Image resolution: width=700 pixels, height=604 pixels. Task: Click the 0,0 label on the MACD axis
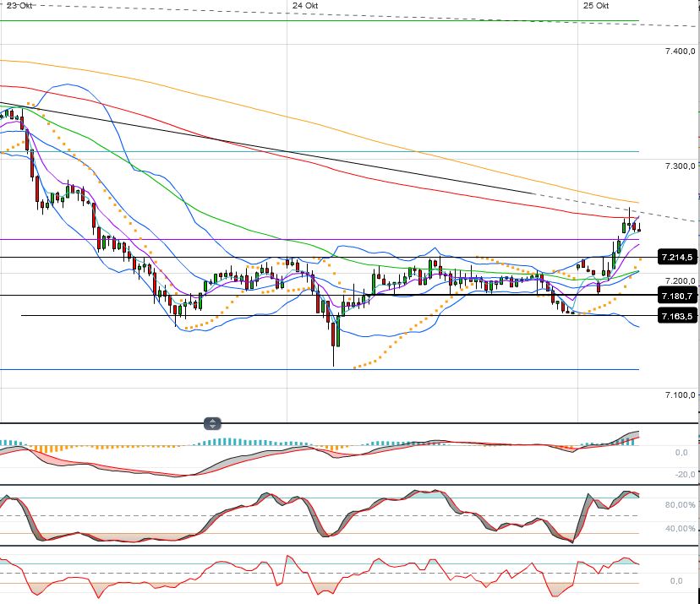point(681,452)
